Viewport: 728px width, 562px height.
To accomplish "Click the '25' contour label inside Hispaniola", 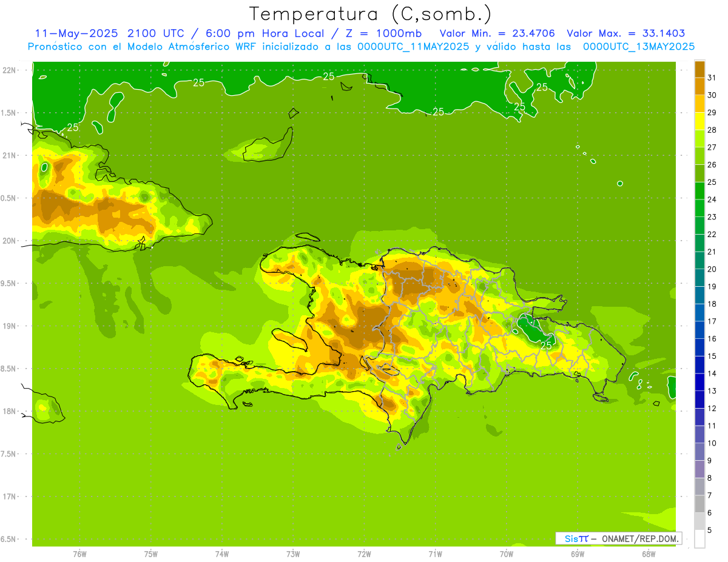I will pos(546,344).
